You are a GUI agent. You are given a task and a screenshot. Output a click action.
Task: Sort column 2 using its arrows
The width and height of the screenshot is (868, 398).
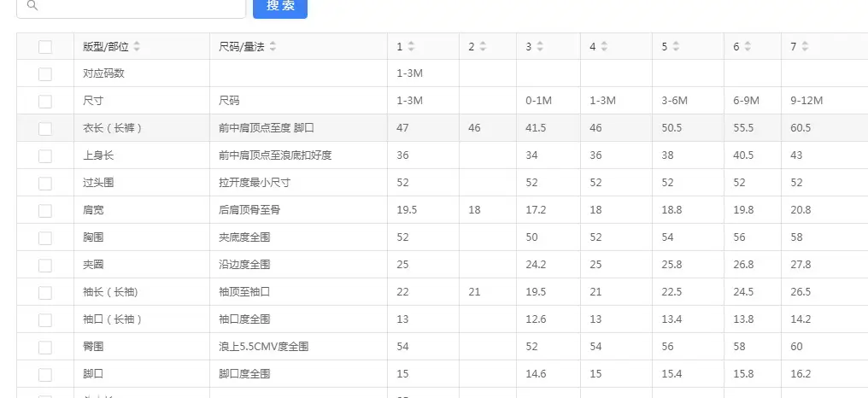pos(483,47)
